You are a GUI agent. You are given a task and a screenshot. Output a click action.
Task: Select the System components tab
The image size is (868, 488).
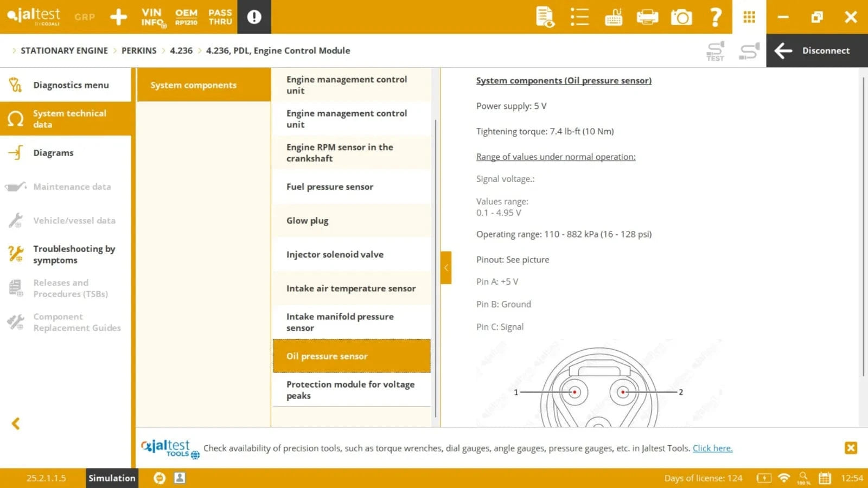point(193,85)
